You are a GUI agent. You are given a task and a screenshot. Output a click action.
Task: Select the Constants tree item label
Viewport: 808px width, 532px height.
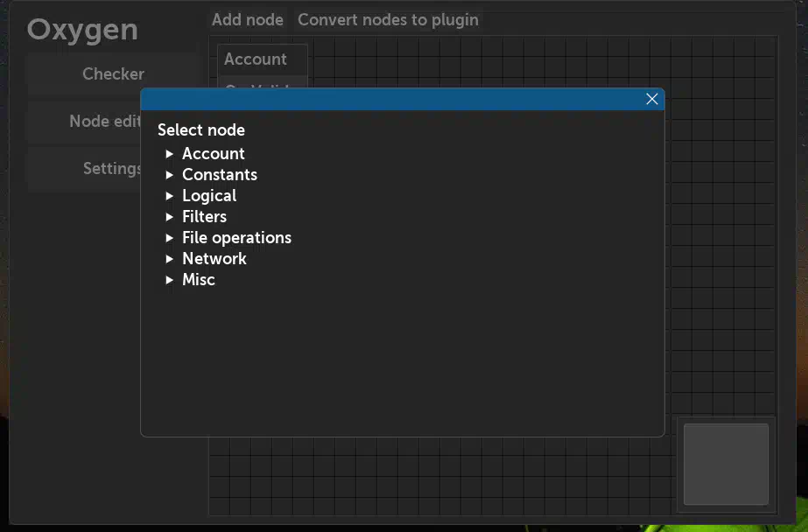(x=219, y=175)
